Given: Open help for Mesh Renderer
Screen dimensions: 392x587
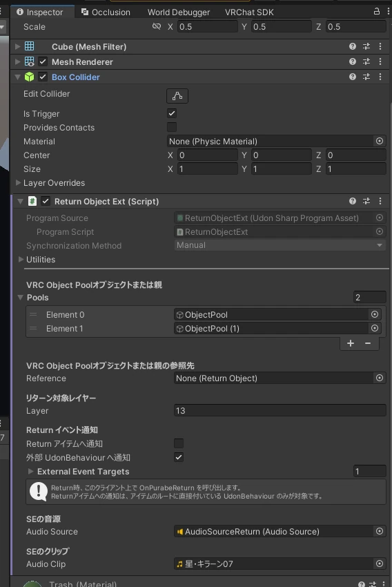Looking at the screenshot, I should click(353, 61).
